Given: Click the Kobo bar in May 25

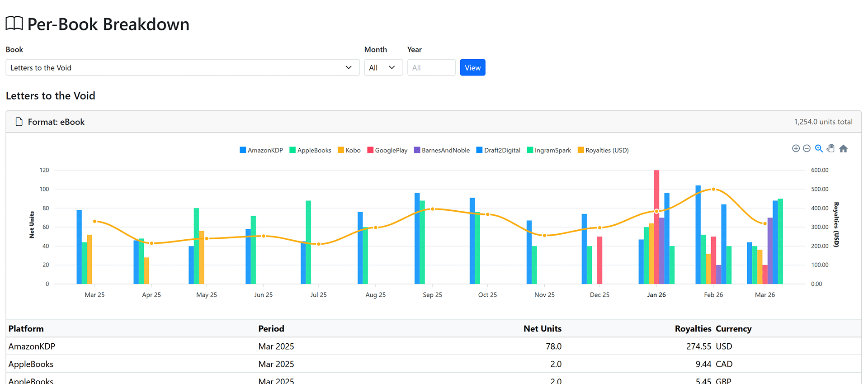Looking at the screenshot, I should 202,257.
